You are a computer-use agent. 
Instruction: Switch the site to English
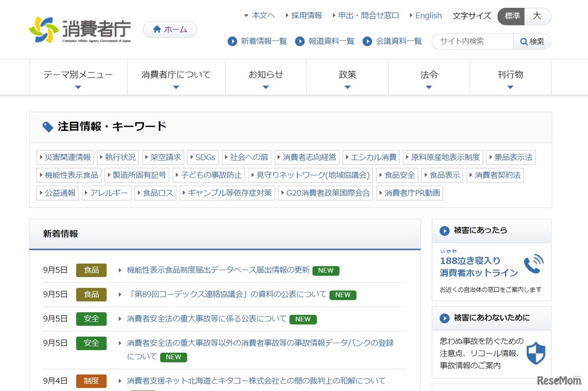pos(428,15)
